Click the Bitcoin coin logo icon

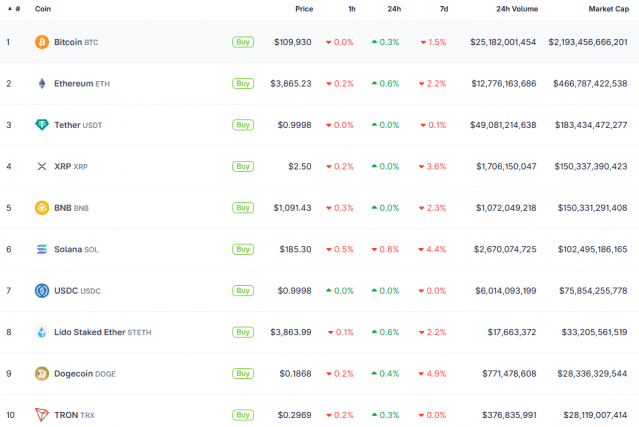pos(42,42)
